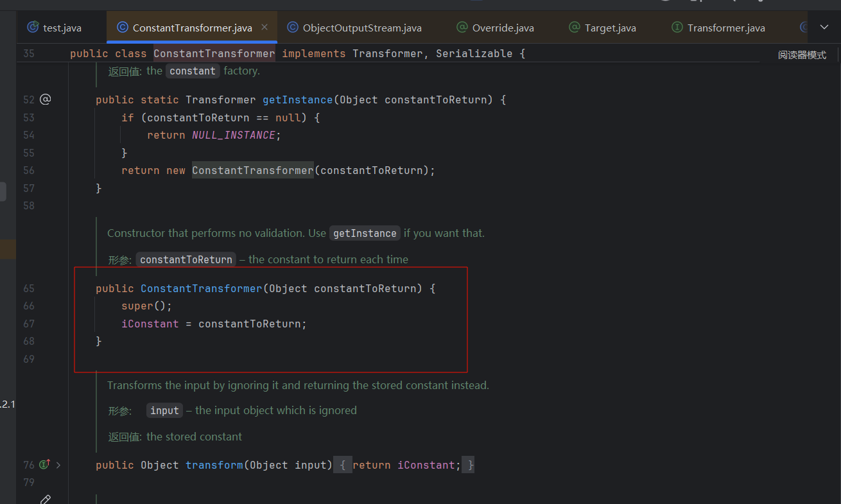This screenshot has width=841, height=504.
Task: Click the test.java file type icon
Action: pos(33,28)
